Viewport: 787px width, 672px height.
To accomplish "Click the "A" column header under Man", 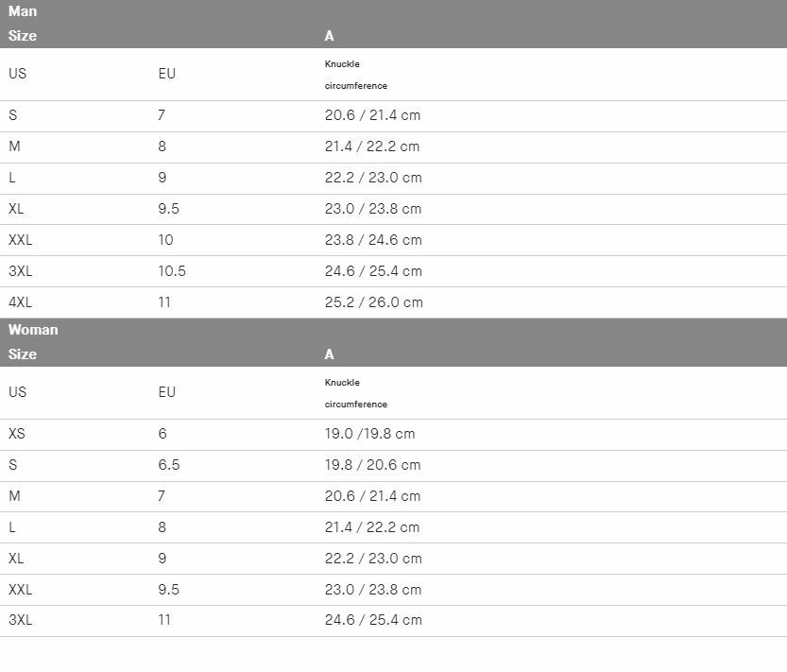I will [x=329, y=36].
